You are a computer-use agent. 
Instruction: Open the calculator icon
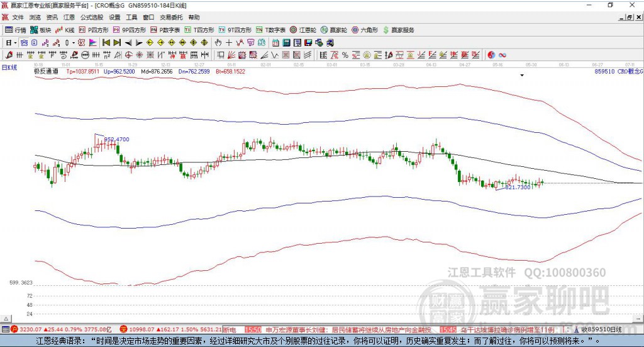286,43
